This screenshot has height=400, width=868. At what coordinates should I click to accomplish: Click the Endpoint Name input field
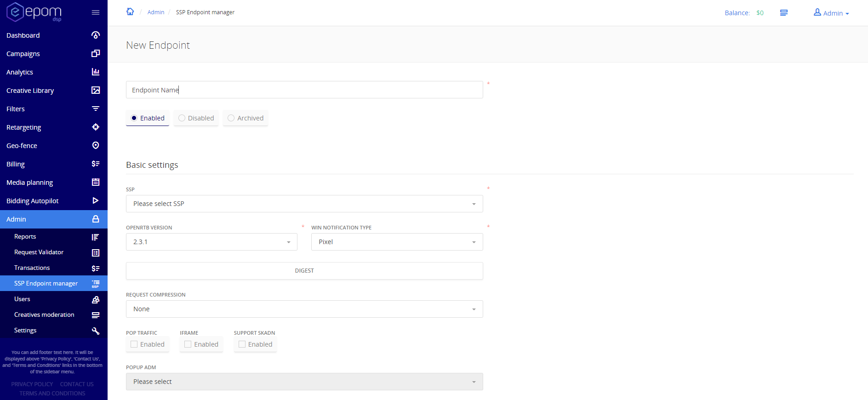coord(304,90)
